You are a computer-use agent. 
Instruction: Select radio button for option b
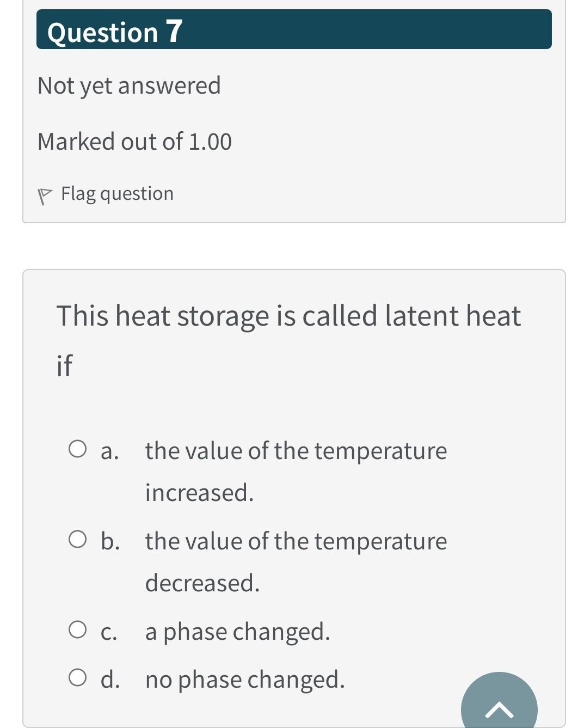[x=77, y=540]
